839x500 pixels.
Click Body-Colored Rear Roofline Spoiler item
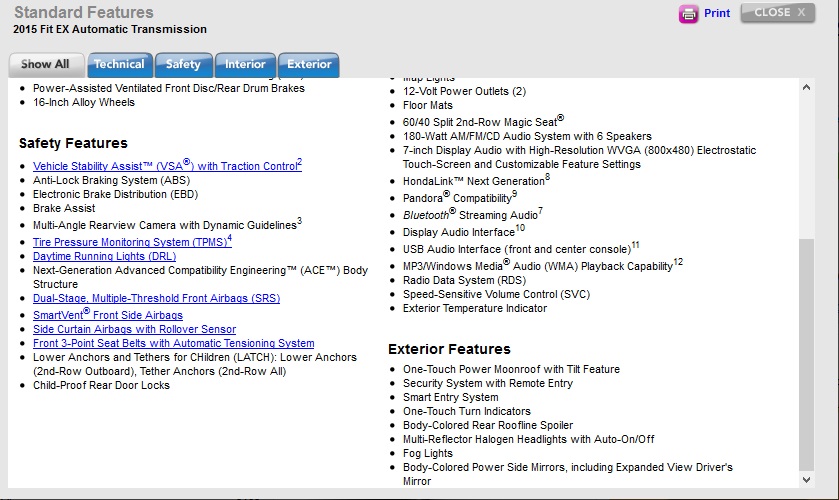(487, 425)
